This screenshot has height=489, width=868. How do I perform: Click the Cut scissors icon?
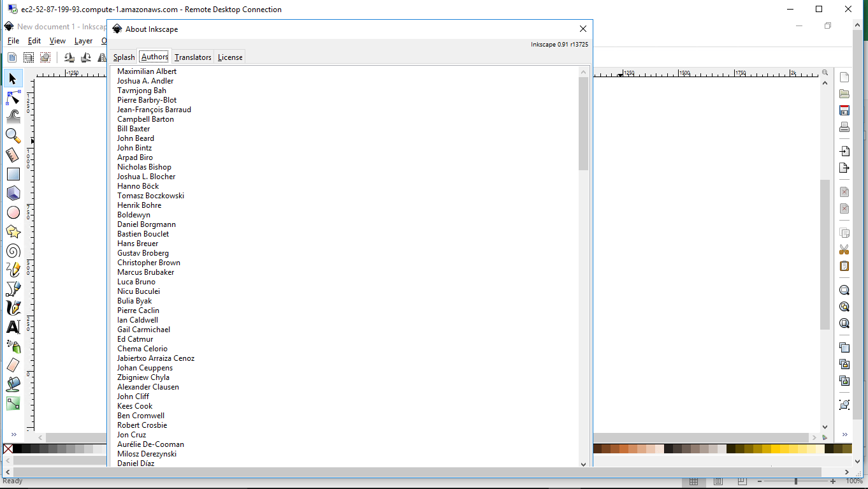pyautogui.click(x=844, y=249)
